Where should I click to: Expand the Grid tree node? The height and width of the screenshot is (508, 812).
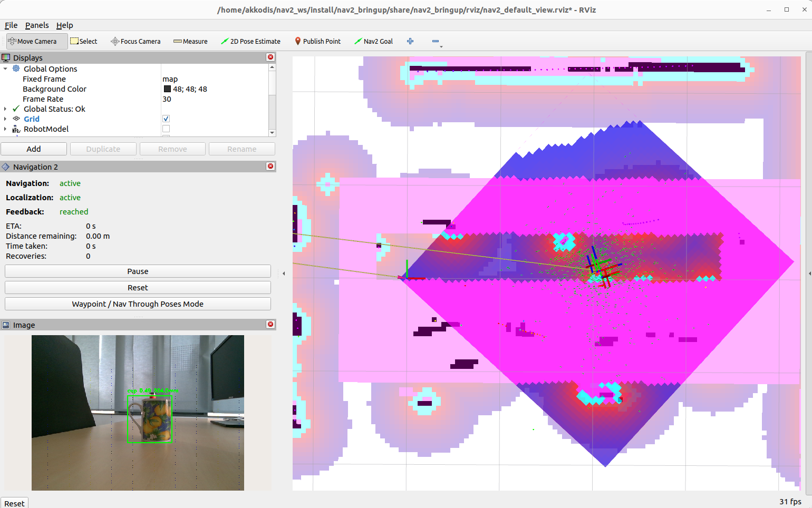tap(5, 119)
